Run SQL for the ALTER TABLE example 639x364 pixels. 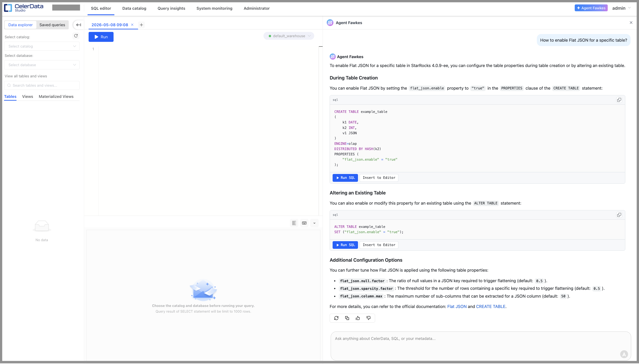(x=345, y=245)
